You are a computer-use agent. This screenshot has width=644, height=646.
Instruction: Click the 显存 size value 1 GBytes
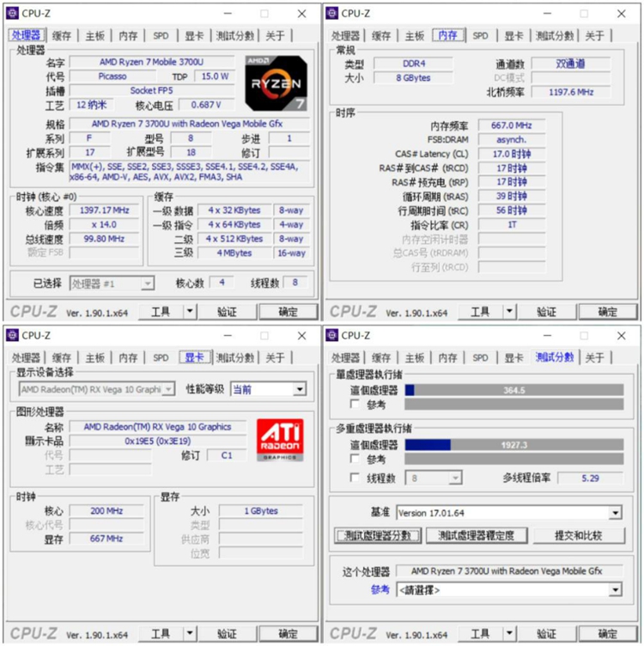(x=261, y=511)
